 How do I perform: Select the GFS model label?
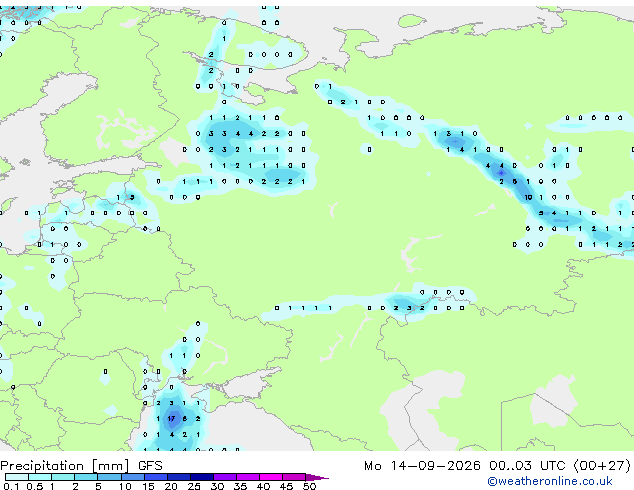pos(150,466)
